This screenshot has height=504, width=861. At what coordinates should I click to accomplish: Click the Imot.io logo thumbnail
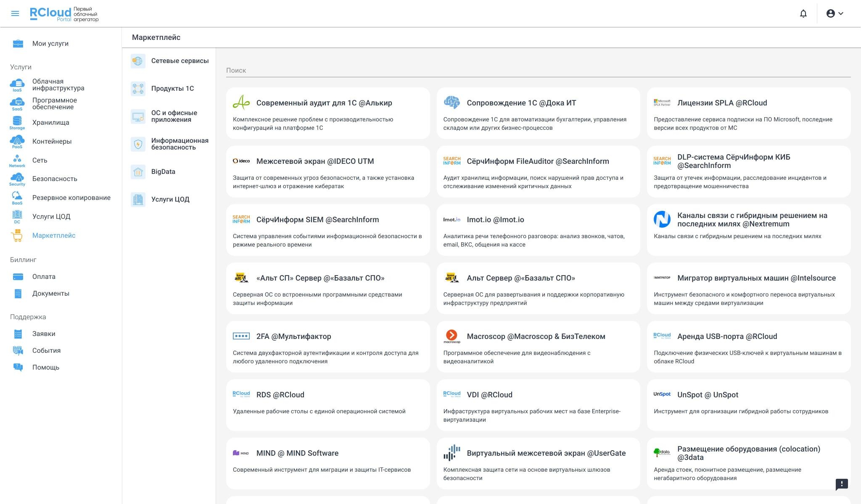(452, 220)
